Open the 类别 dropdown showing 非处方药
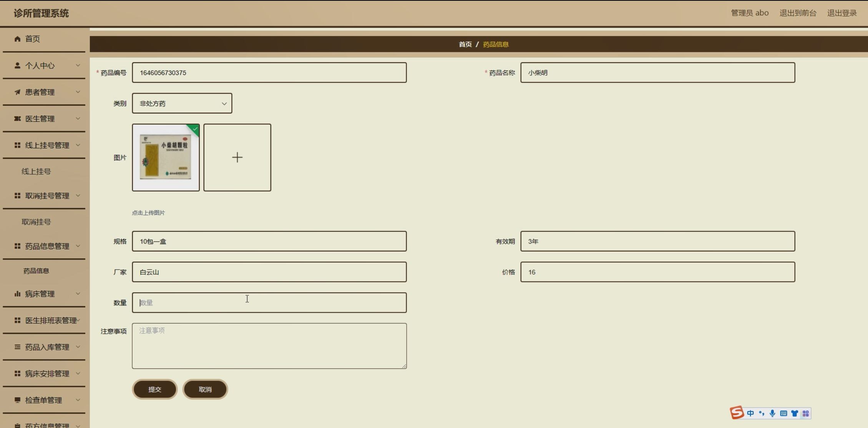Viewport: 868px width, 428px height. [x=182, y=103]
